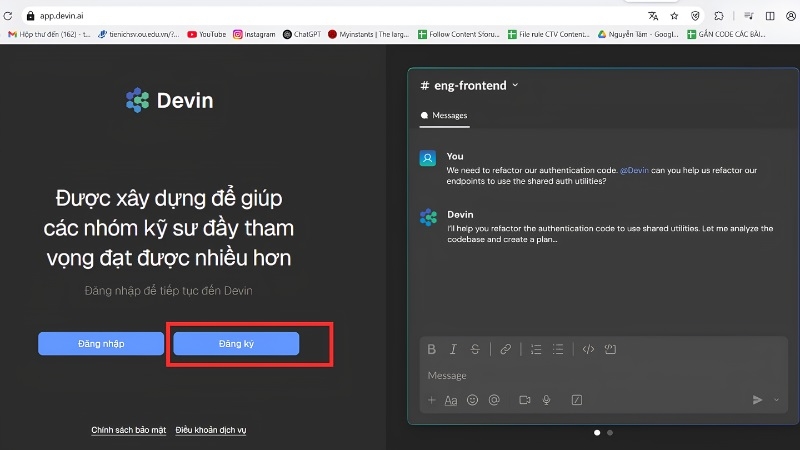The width and height of the screenshot is (800, 450).
Task: Send the message with arrow icon
Action: [x=758, y=400]
